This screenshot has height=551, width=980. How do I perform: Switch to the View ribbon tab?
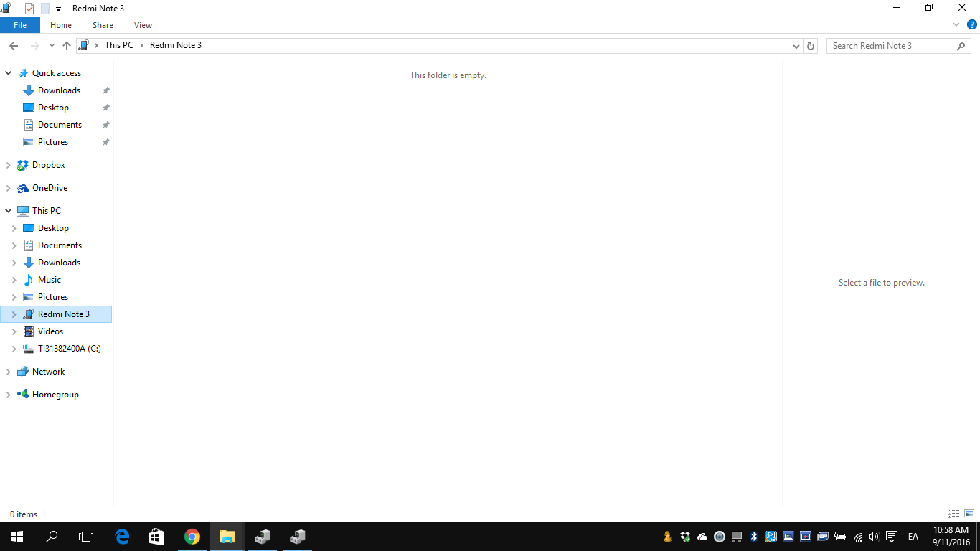(143, 25)
